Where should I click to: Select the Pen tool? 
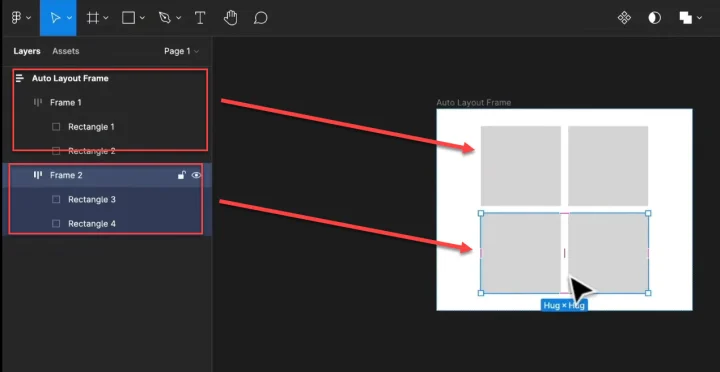[x=164, y=18]
